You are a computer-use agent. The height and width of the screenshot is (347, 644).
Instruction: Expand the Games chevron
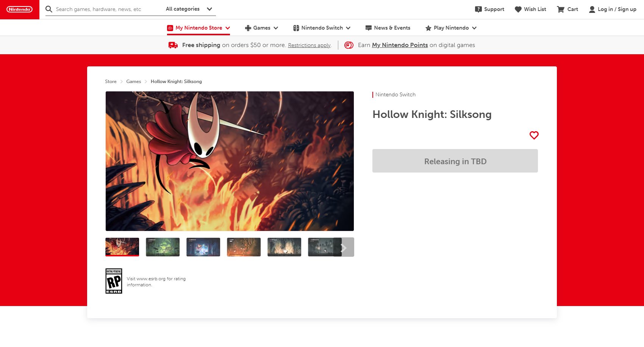click(x=276, y=28)
